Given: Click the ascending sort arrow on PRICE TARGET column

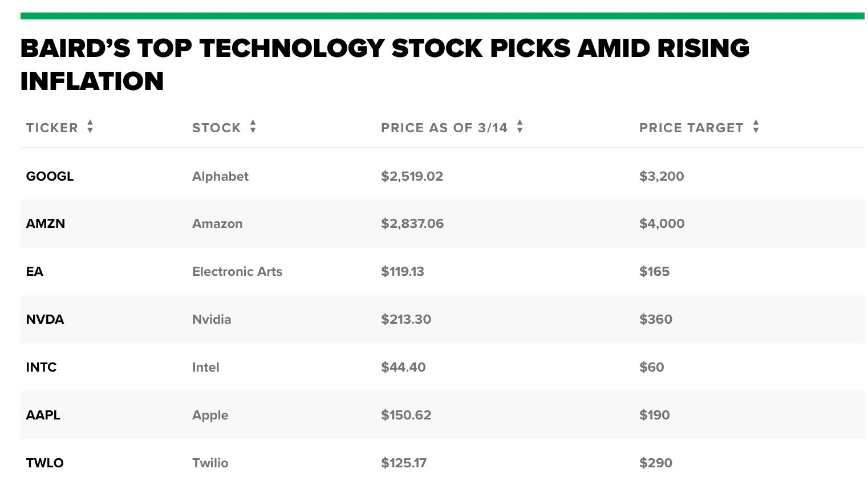Looking at the screenshot, I should [756, 124].
